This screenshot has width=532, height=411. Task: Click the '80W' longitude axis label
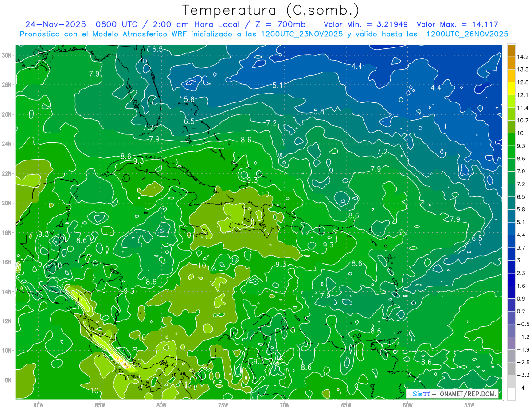(x=162, y=405)
